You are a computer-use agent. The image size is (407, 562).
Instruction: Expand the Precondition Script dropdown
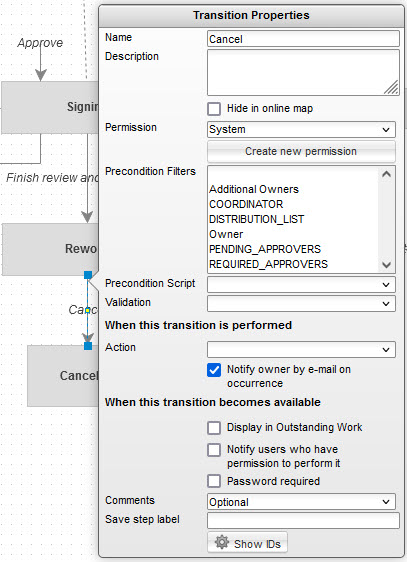tap(301, 285)
